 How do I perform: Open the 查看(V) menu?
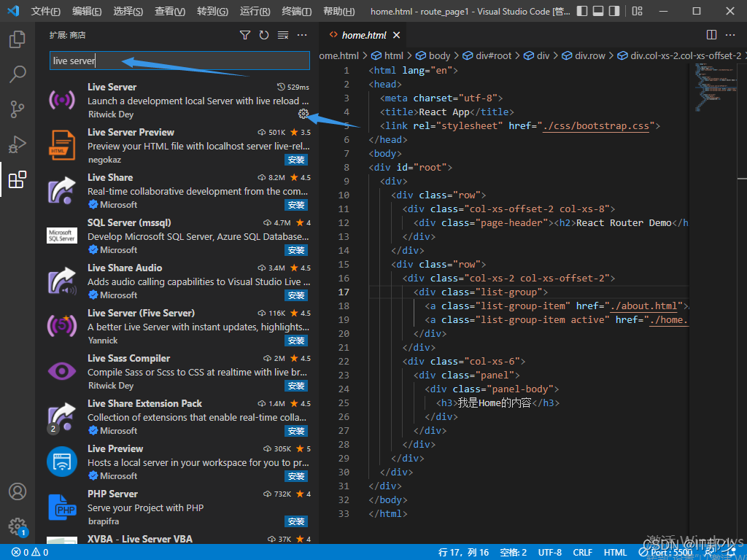[x=170, y=11]
